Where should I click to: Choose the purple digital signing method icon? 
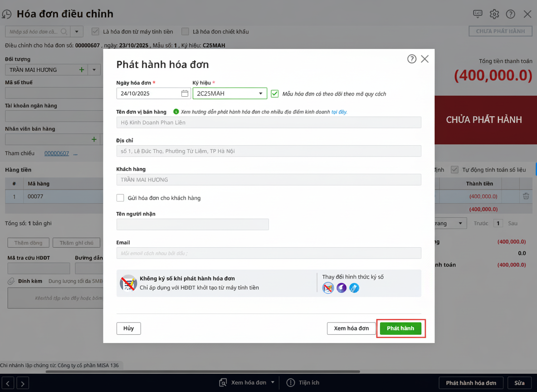click(x=341, y=288)
